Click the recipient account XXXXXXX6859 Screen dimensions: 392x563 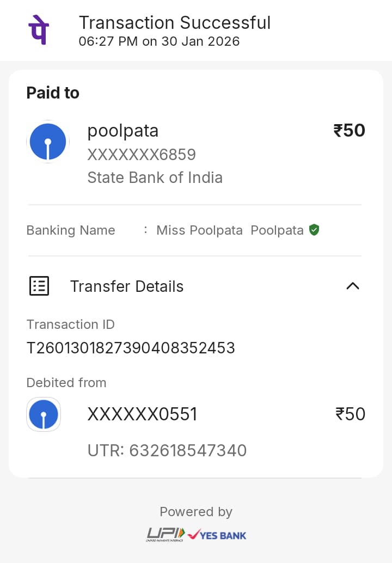(x=142, y=155)
